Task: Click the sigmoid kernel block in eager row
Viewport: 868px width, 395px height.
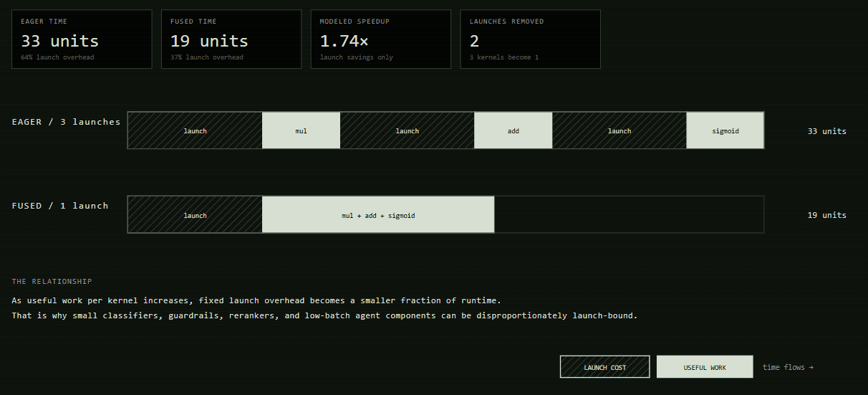Action: click(x=725, y=130)
